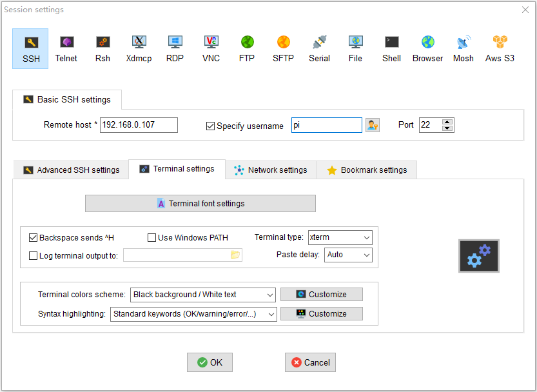Customize the terminal colors scheme
Screen dimensions: 537x392
click(x=322, y=295)
